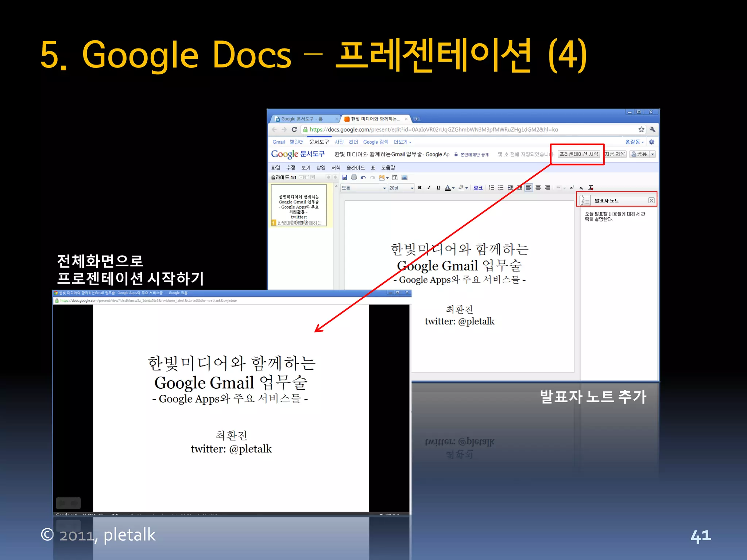747x560 pixels.
Task: Click the 공유 share button
Action: [639, 154]
